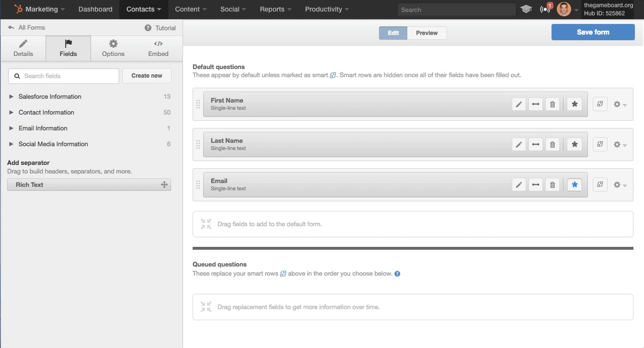Click the trash delete icon for Last Name

(x=552, y=144)
